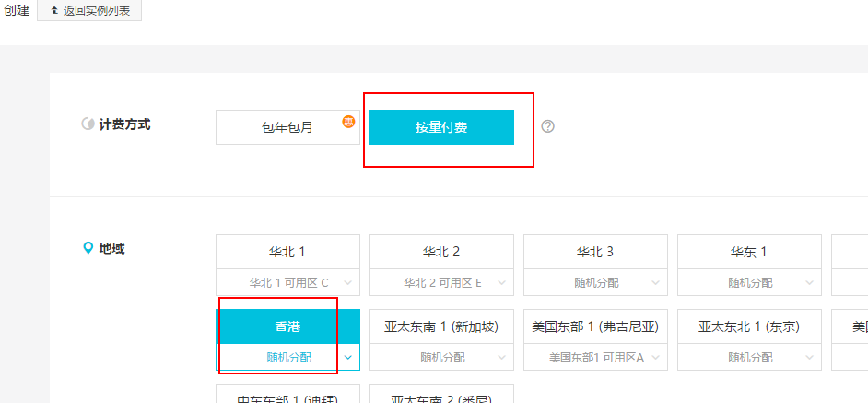Click 返回实例列表 button
The width and height of the screenshot is (868, 403).
click(x=89, y=11)
